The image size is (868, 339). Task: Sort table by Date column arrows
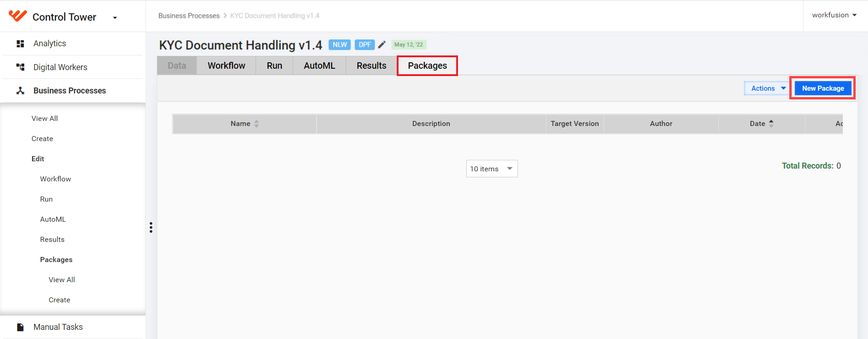771,124
